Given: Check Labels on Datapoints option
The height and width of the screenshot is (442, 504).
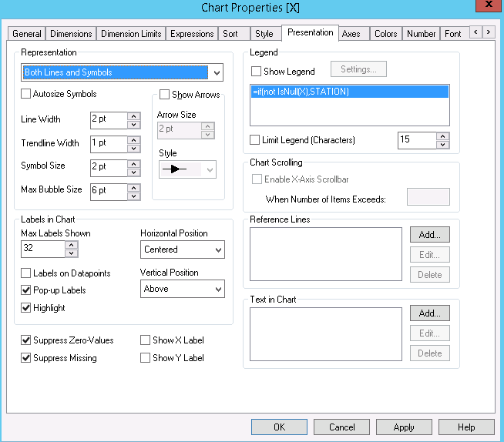Looking at the screenshot, I should point(27,273).
